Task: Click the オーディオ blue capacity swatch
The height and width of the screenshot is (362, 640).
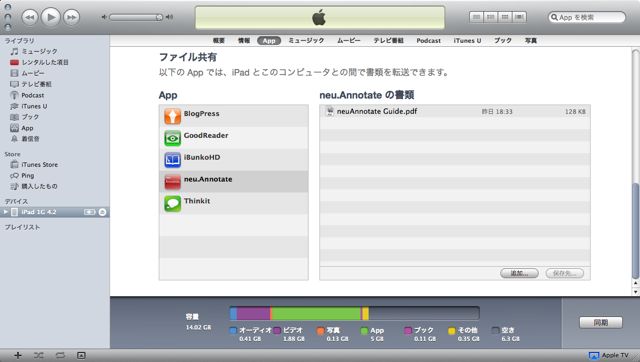Action: (233, 331)
